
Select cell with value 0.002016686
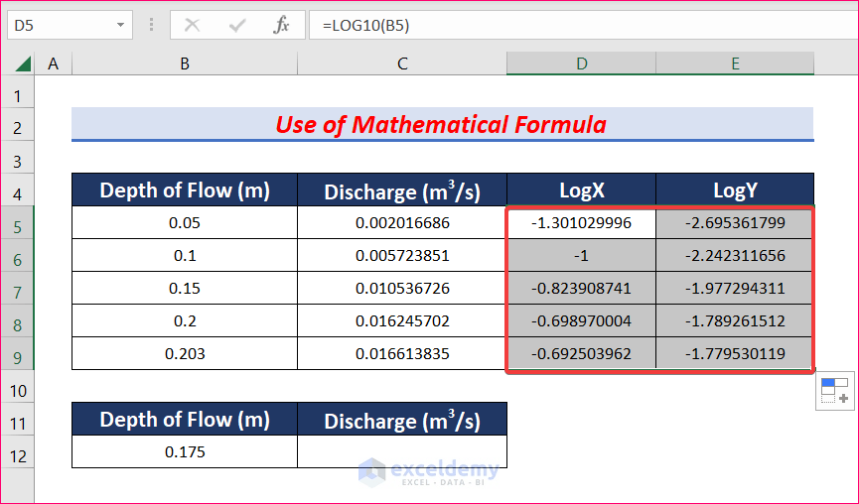(402, 222)
